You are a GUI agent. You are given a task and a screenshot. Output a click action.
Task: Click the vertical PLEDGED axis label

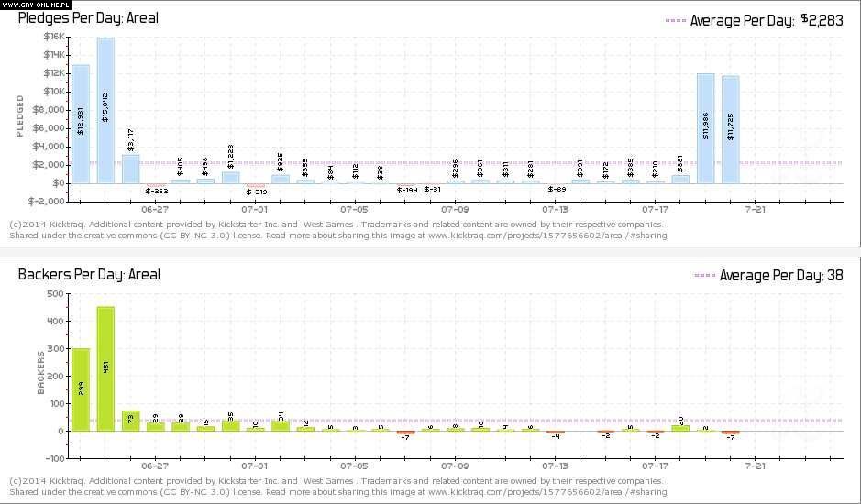(x=20, y=115)
